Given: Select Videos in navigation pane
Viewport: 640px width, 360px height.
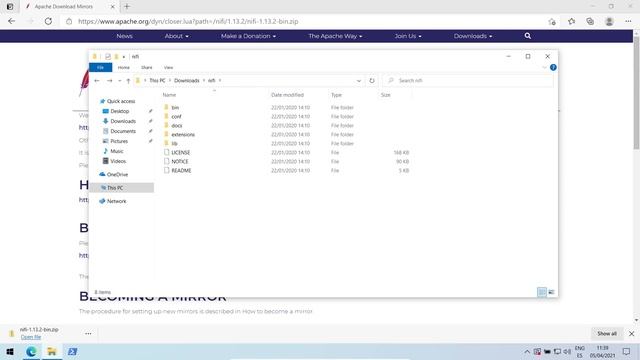Looking at the screenshot, I should pyautogui.click(x=118, y=161).
